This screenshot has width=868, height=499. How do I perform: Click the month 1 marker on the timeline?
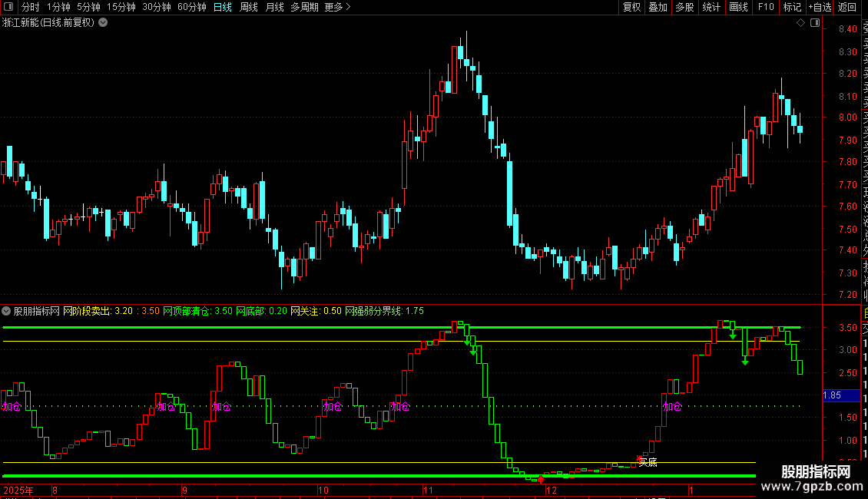tap(691, 490)
